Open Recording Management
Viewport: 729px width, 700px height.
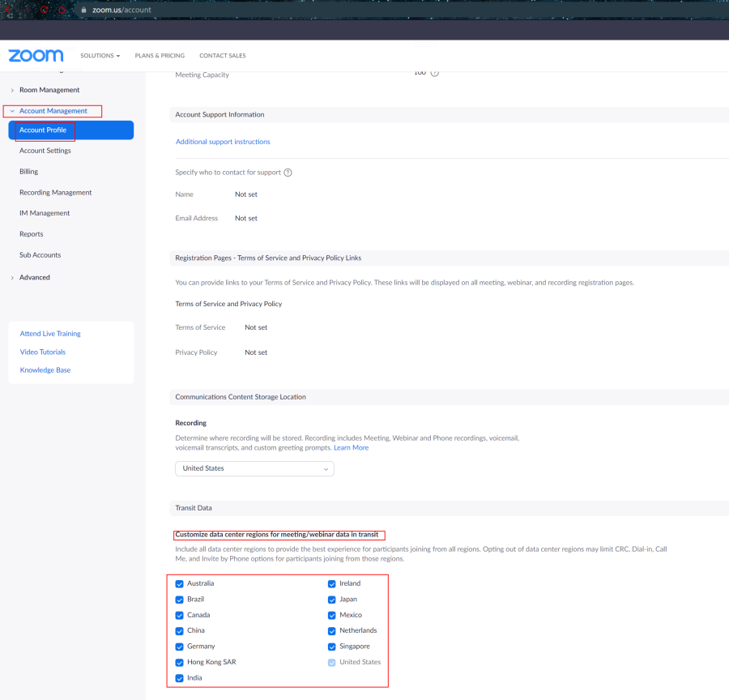point(55,193)
